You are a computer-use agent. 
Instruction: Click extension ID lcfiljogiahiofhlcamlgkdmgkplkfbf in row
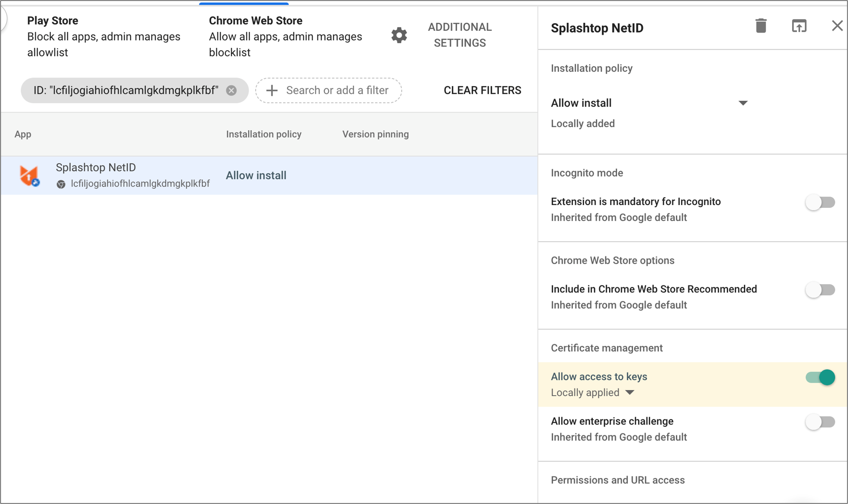pyautogui.click(x=140, y=184)
